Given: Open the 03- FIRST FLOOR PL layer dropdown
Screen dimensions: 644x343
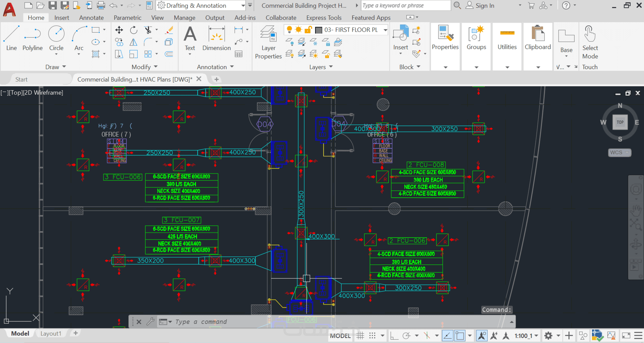Looking at the screenshot, I should (x=385, y=30).
